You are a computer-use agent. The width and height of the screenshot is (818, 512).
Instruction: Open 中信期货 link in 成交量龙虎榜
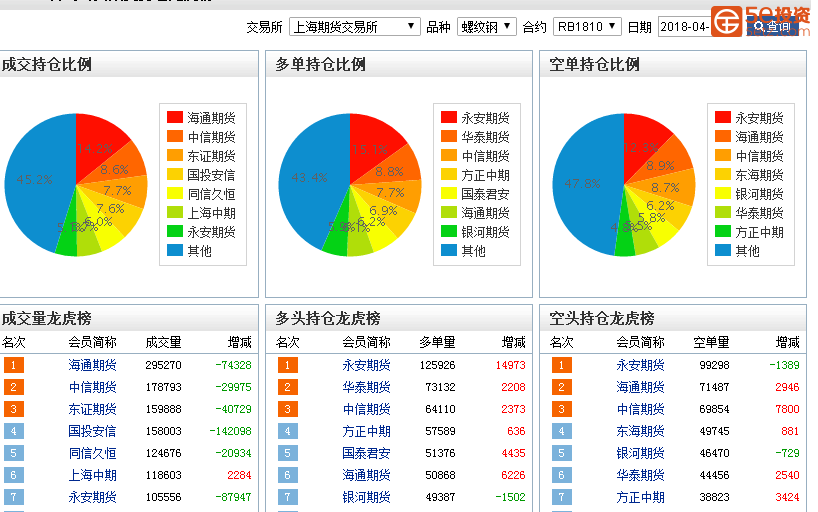point(92,387)
